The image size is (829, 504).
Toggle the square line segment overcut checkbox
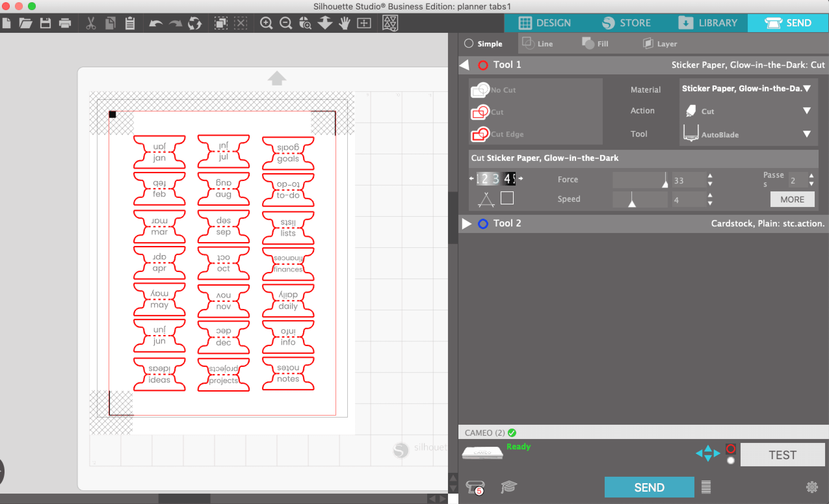tap(507, 198)
